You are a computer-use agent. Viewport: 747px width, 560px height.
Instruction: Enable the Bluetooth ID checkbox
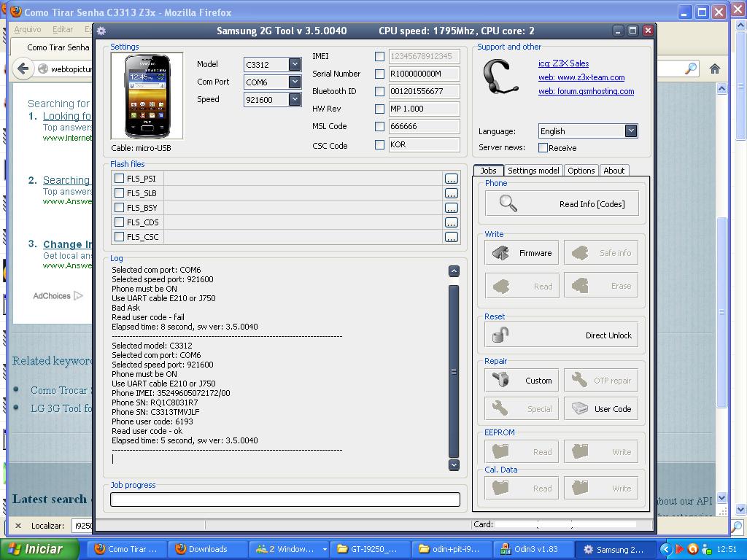tap(379, 91)
